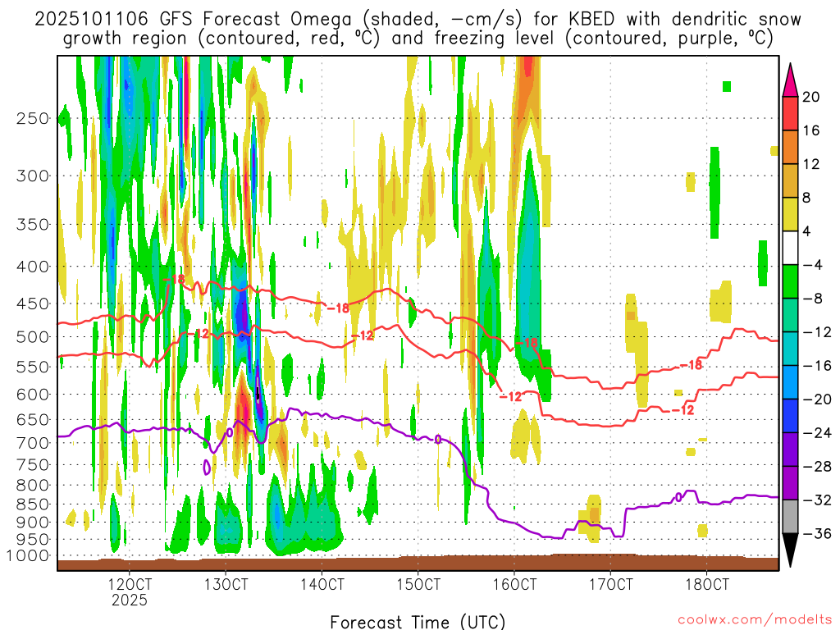Click the '550' pressure level label
This screenshot has height=630, width=840.
click(x=33, y=367)
